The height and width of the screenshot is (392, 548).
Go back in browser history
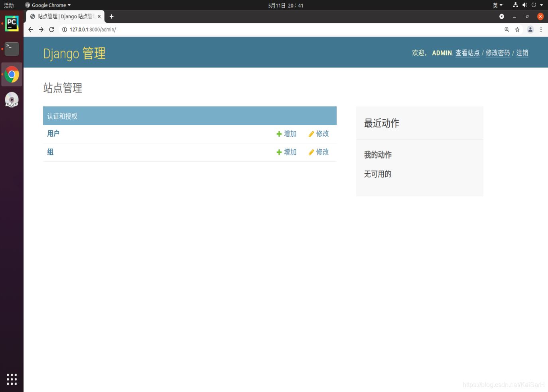tap(31, 29)
